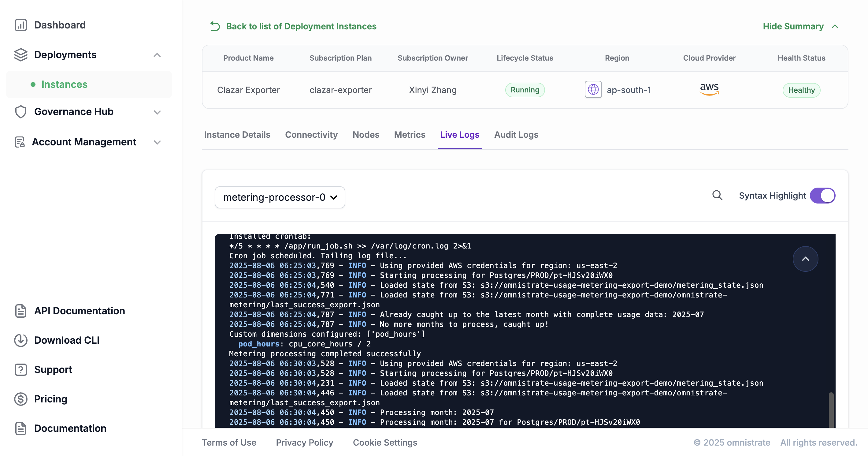Open the metering-processor-0 pod dropdown
Screen dimensions: 868x456
pos(280,197)
